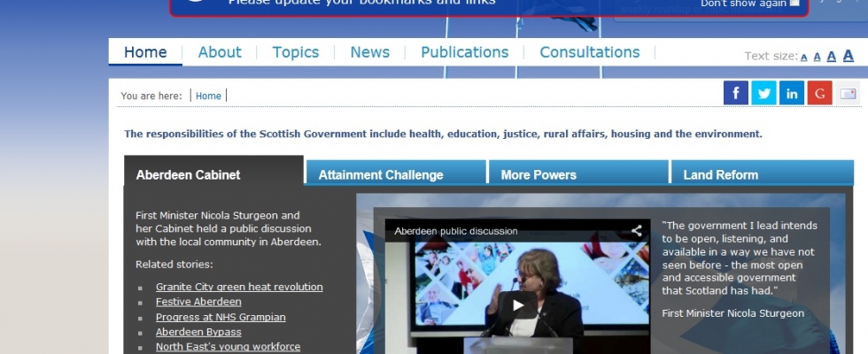Click the video share icon
This screenshot has height=354, width=868.
pyautogui.click(x=636, y=231)
